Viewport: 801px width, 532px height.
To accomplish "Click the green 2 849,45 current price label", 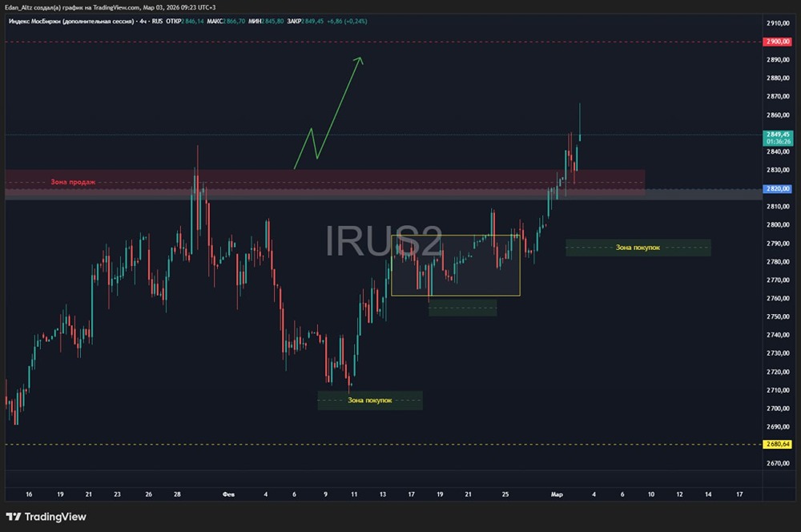I will [x=777, y=135].
